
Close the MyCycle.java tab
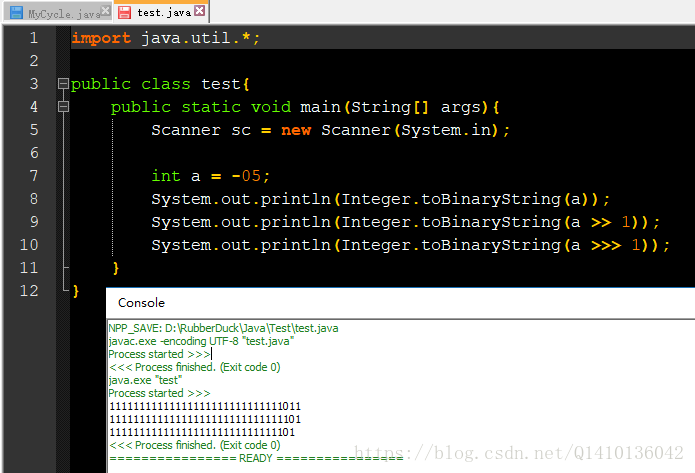point(105,11)
